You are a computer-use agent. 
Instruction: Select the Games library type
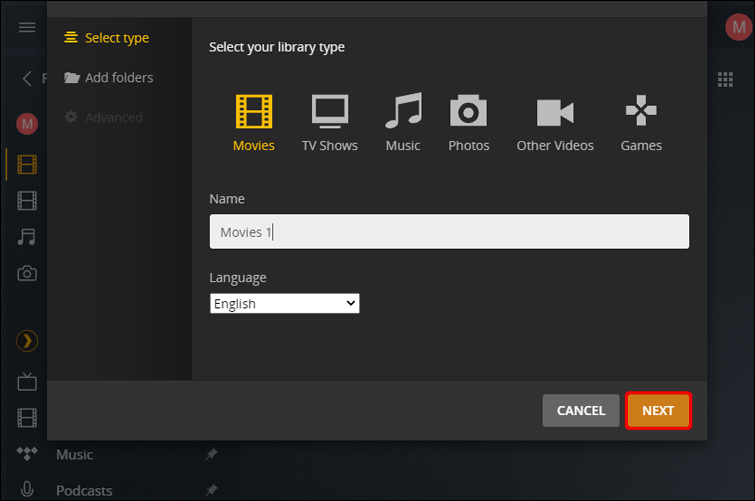[x=641, y=112]
